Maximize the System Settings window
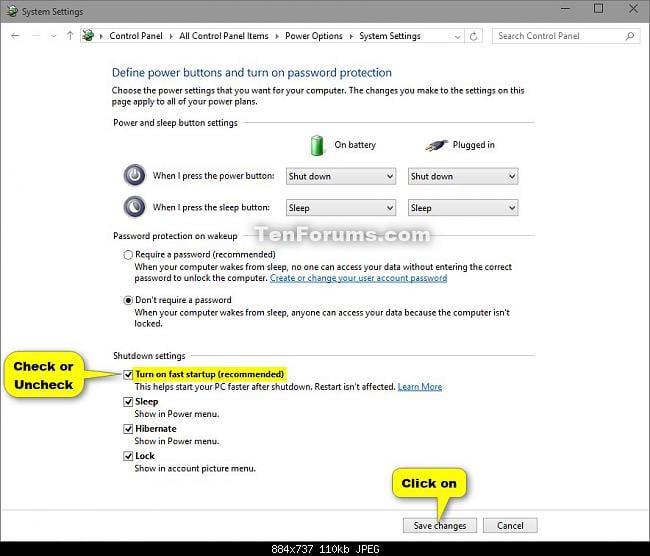 [599, 9]
